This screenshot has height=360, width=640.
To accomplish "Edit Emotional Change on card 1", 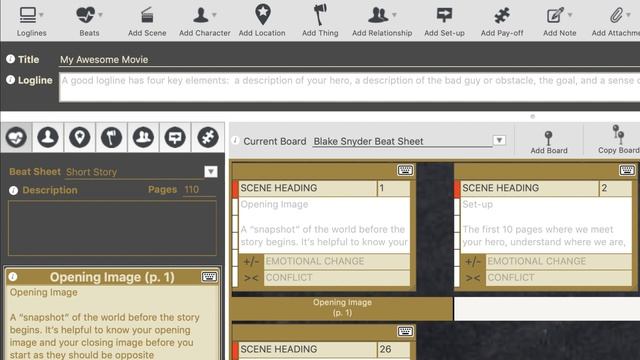I will pos(337,261).
